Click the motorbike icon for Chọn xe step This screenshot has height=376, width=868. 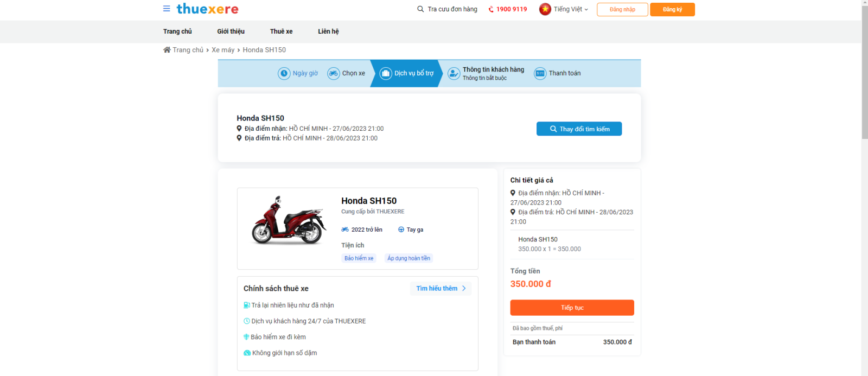(334, 73)
